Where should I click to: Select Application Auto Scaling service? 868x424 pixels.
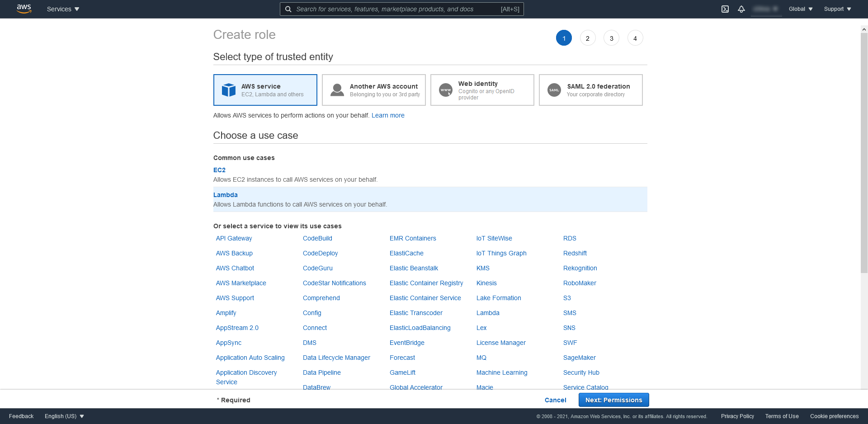point(250,358)
